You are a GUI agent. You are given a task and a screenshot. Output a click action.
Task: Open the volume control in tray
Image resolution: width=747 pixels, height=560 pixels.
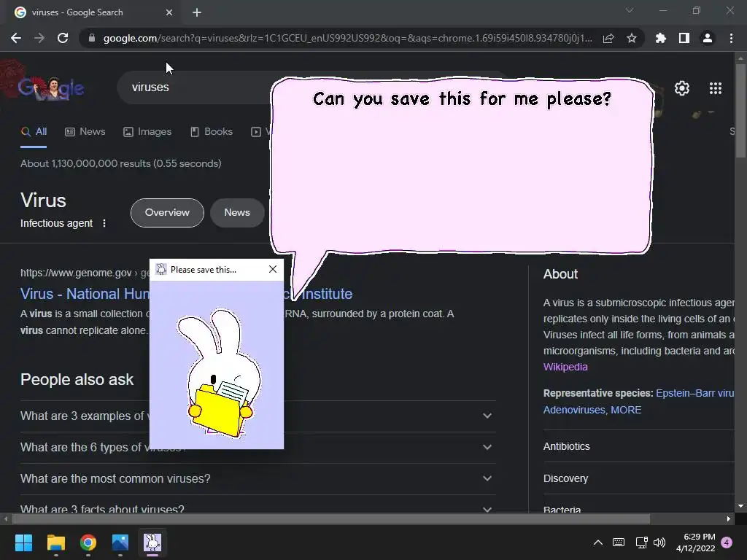(x=659, y=542)
